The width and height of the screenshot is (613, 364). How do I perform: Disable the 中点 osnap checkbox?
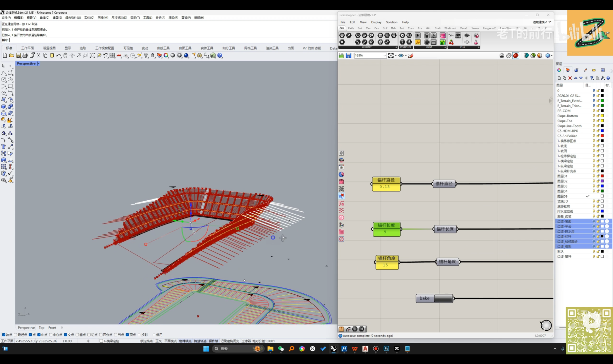point(39,335)
